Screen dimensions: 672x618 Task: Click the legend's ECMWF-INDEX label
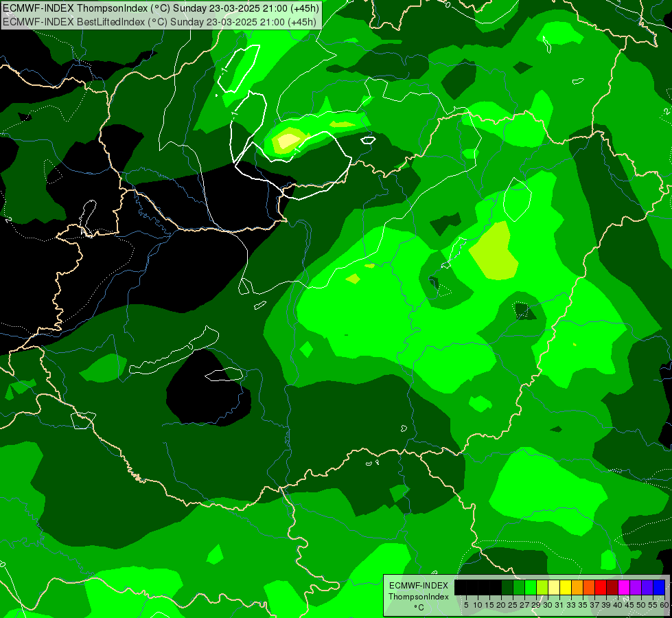419,586
